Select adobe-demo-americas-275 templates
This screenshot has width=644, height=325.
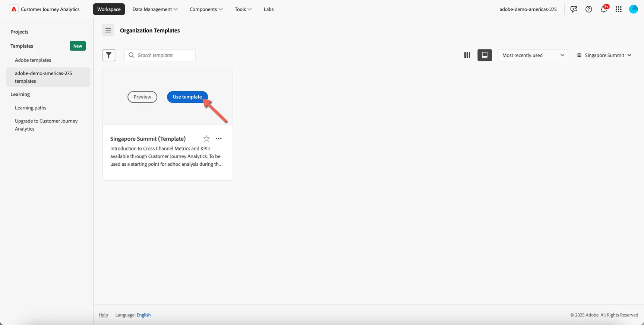point(48,77)
